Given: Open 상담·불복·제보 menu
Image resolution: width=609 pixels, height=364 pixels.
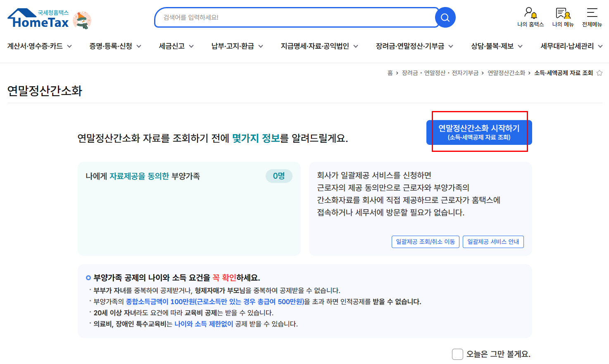Looking at the screenshot, I should pyautogui.click(x=497, y=46).
